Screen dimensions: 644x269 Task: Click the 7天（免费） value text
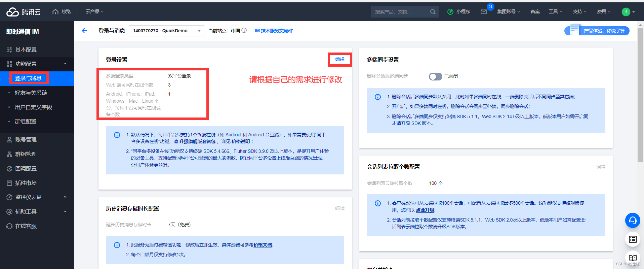coord(179,225)
